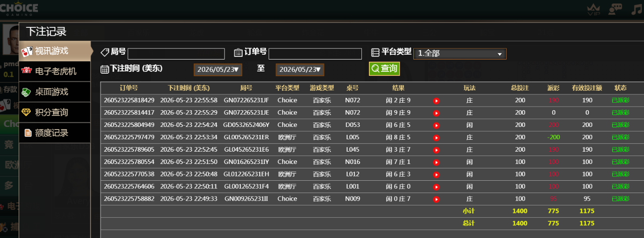Play video for order 260523225780554
The image size is (644, 238).
point(436,162)
